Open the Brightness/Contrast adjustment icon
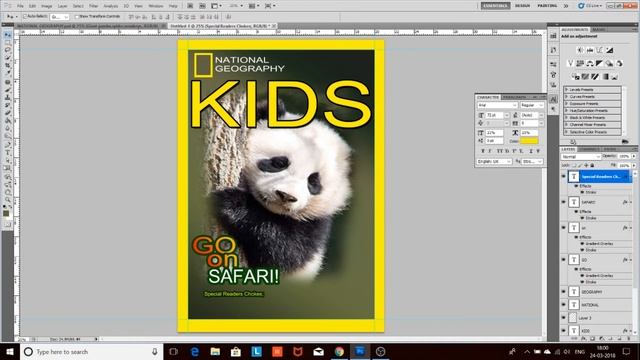640x360 pixels. point(580,50)
